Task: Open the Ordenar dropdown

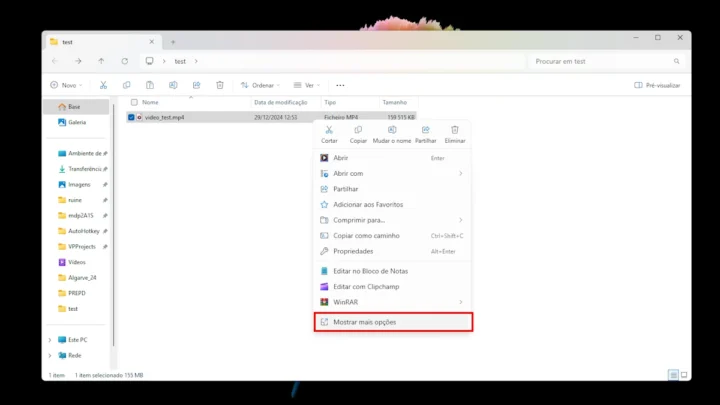Action: coord(260,85)
